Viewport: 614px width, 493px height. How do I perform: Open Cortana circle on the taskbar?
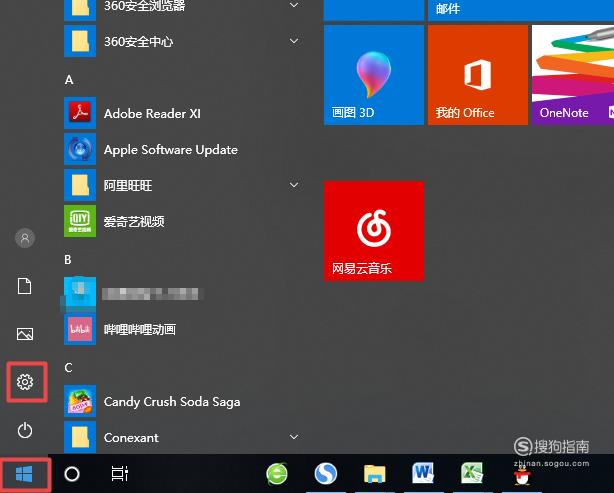(72, 474)
